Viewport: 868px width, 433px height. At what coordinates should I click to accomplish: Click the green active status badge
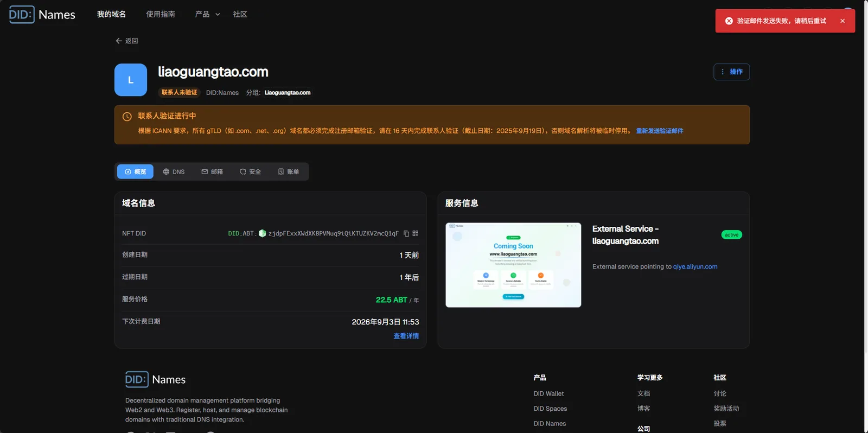pyautogui.click(x=731, y=235)
